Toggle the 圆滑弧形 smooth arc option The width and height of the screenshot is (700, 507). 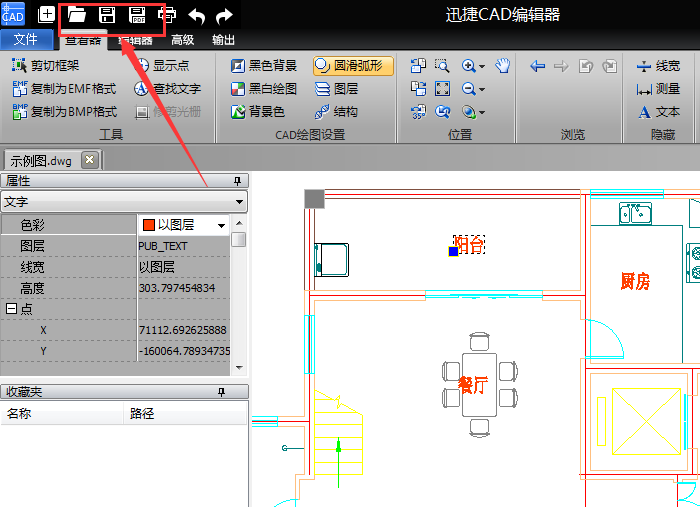(353, 66)
